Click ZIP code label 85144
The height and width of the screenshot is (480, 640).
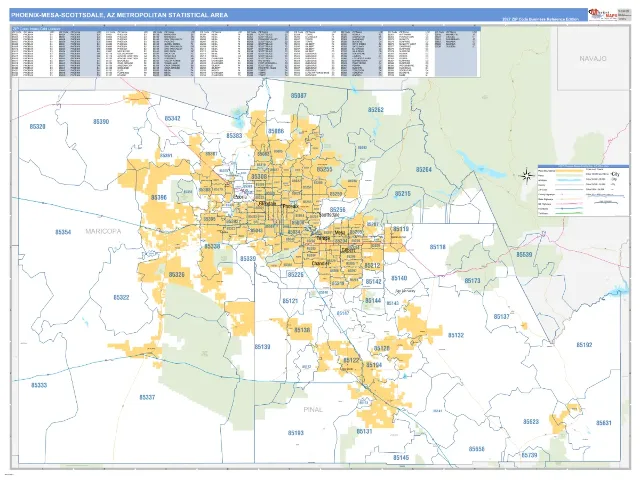coord(373,301)
